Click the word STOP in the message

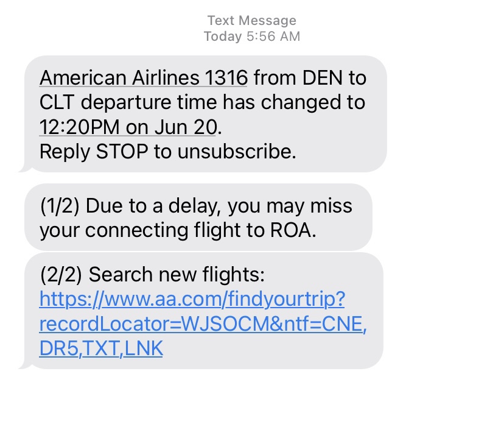(122, 151)
